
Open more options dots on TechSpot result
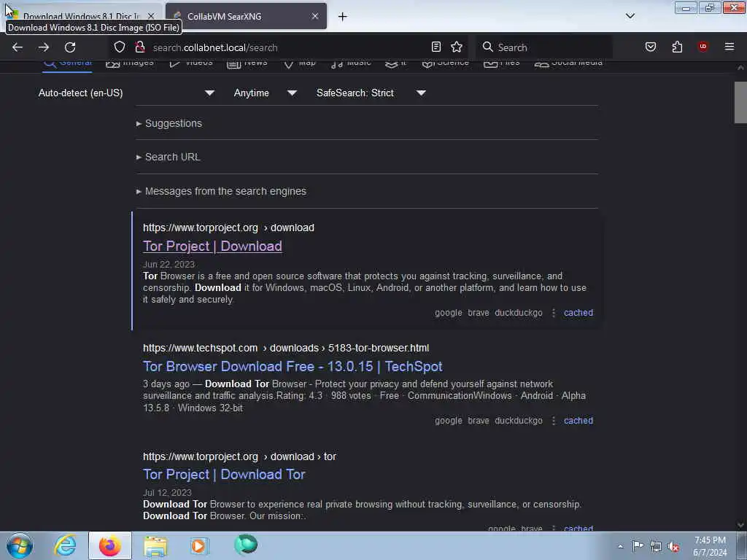[x=554, y=421]
